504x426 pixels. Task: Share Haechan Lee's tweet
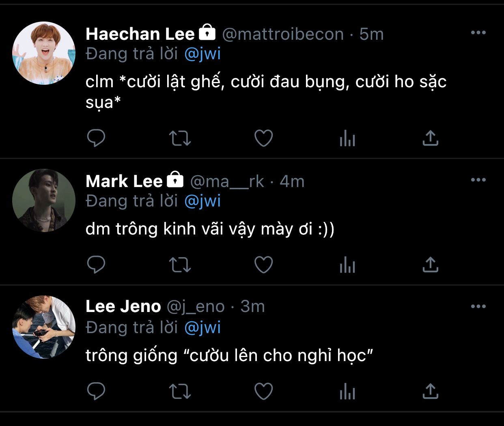431,138
